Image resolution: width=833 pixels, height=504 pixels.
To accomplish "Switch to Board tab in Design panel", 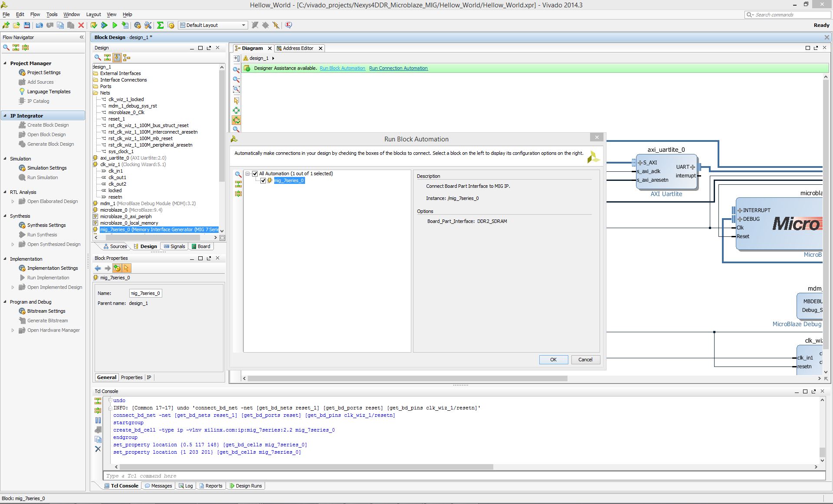I will tap(201, 246).
